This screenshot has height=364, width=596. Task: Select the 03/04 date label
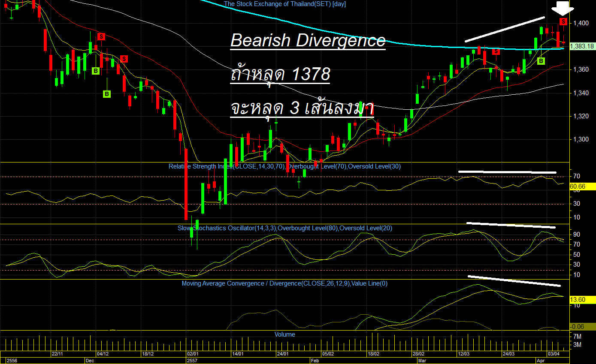click(x=554, y=354)
